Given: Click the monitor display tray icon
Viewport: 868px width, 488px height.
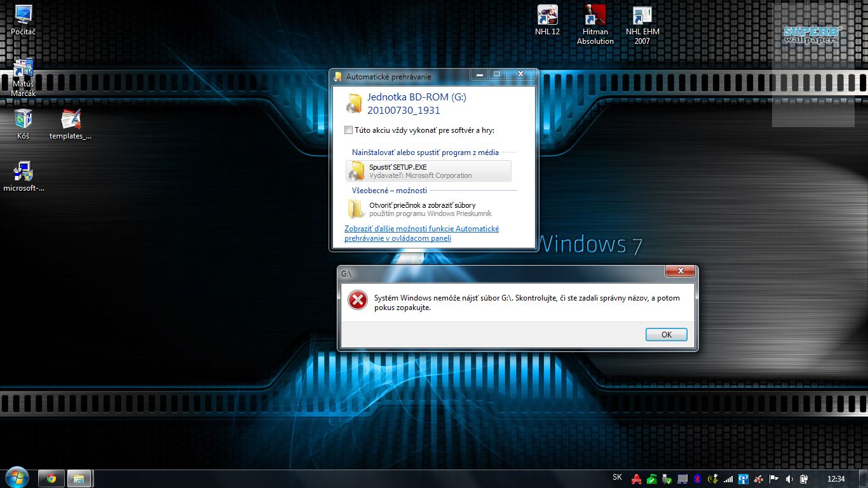Looking at the screenshot, I should pyautogui.click(x=682, y=478).
